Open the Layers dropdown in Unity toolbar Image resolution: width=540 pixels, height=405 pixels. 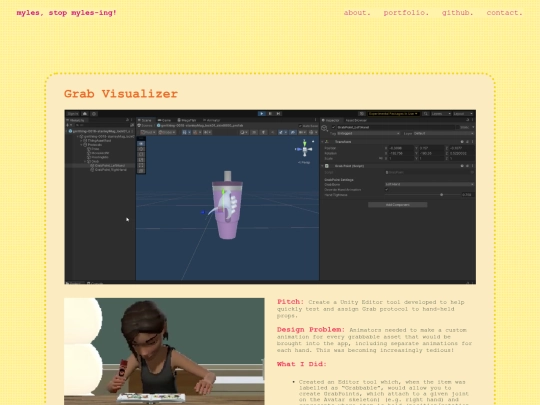pos(441,113)
